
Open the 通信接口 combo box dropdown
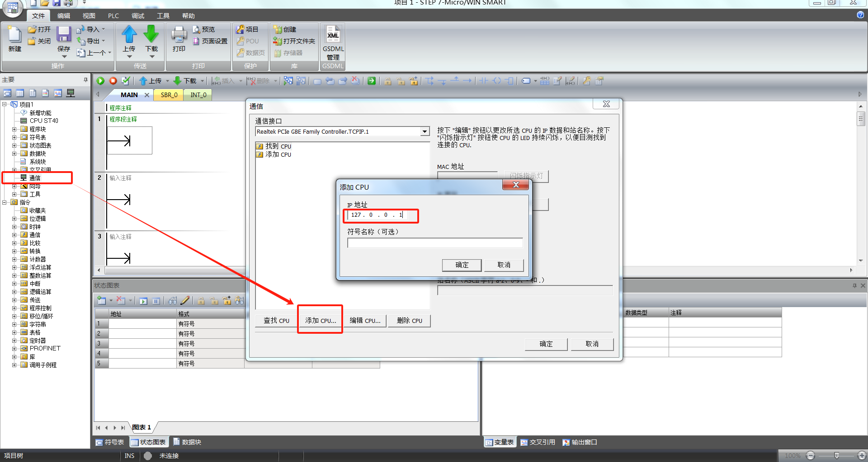click(x=425, y=132)
